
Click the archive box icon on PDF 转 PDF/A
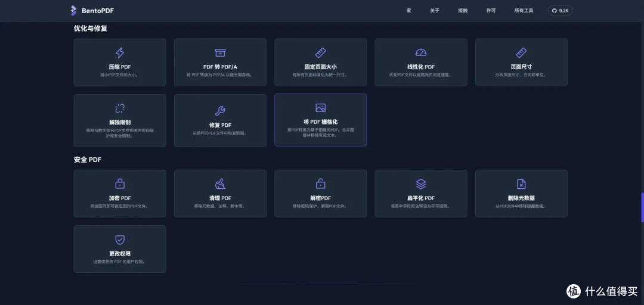(x=220, y=52)
